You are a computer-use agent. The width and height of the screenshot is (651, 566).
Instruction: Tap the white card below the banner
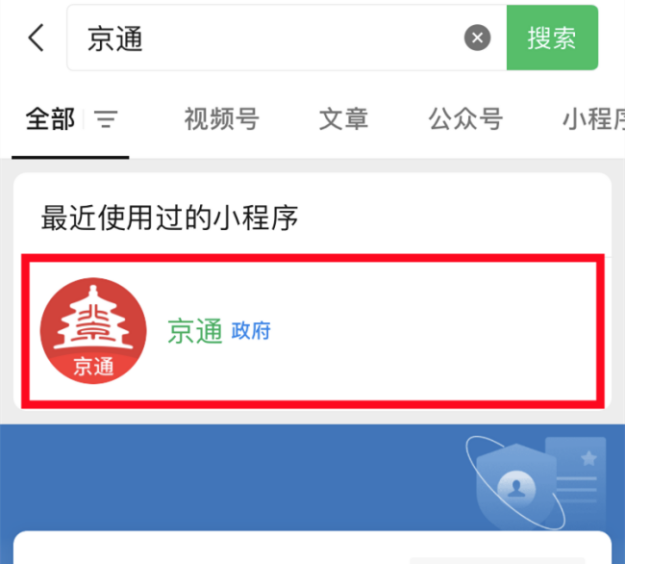pos(312,547)
